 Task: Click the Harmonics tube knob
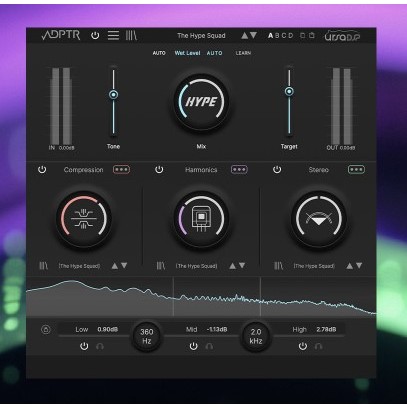click(x=201, y=219)
